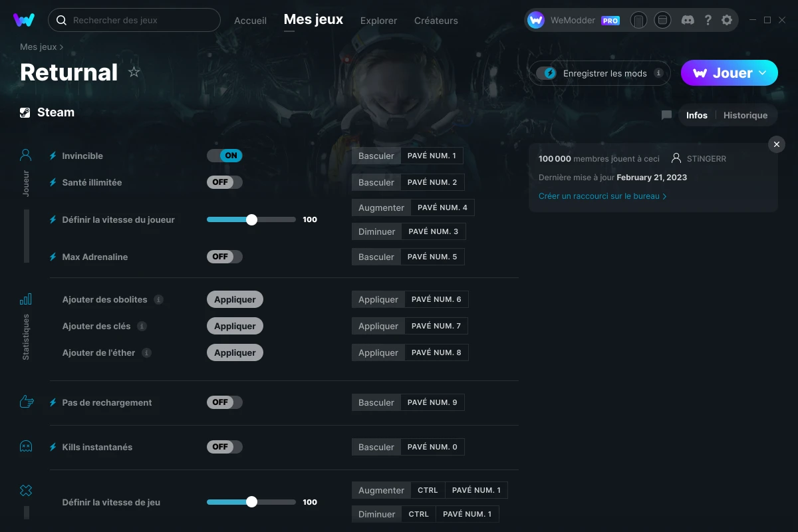The width and height of the screenshot is (798, 532).
Task: Click PAVÉ NUM. 3 Diminuer hotkey
Action: 434,231
